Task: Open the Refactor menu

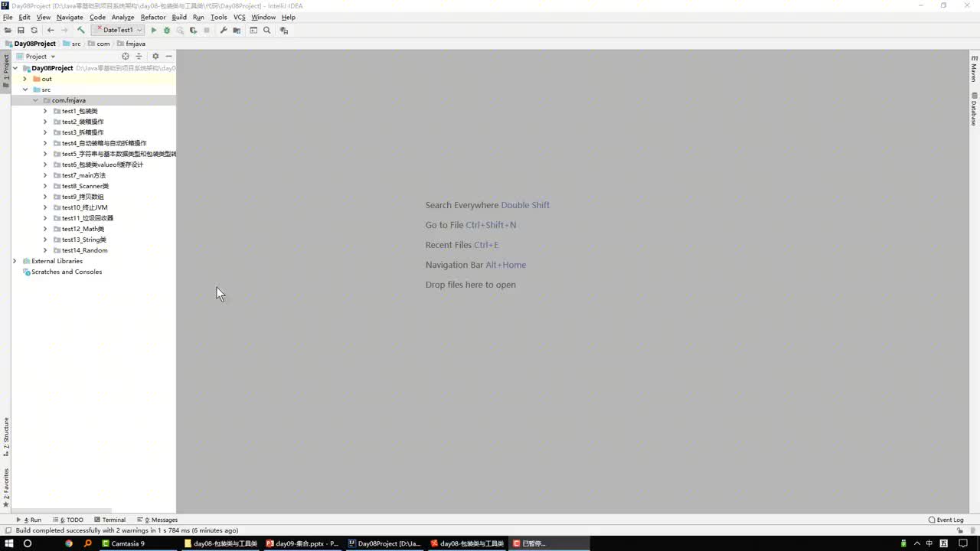Action: 153,17
